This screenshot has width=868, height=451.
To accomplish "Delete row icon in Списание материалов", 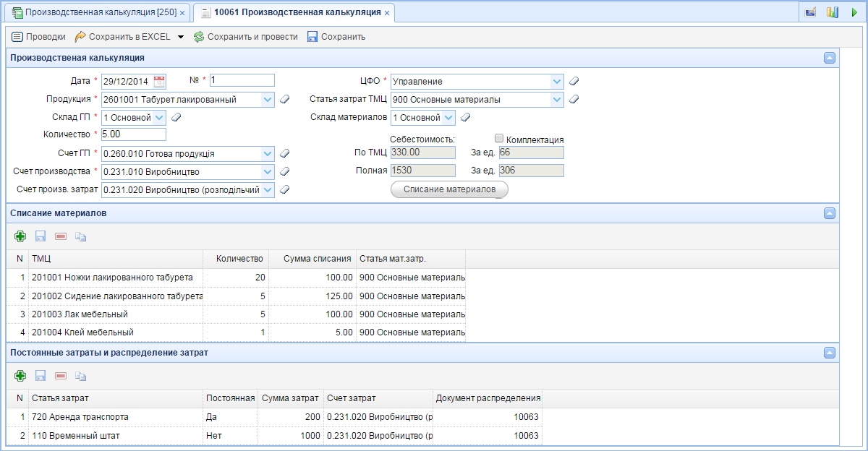I will coord(61,236).
